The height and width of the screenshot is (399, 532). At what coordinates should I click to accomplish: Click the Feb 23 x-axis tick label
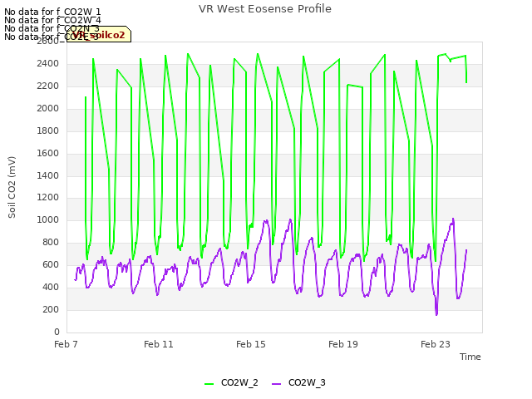pos(436,344)
